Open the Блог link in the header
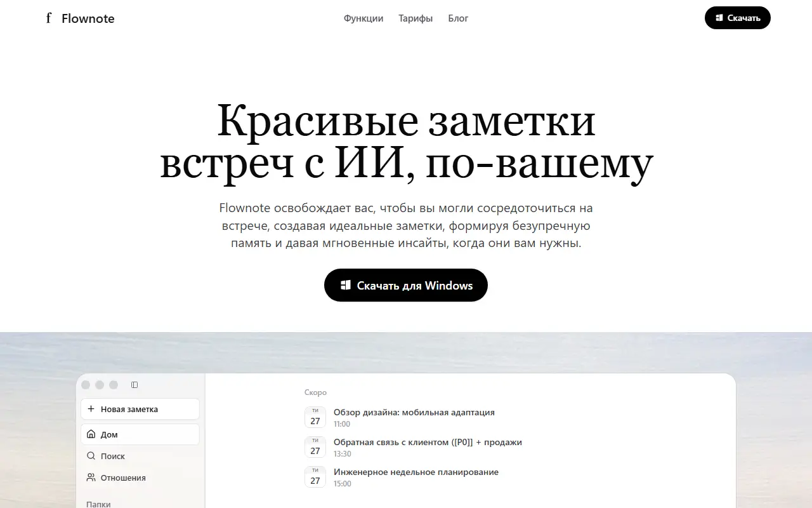The width and height of the screenshot is (812, 508). coord(458,18)
